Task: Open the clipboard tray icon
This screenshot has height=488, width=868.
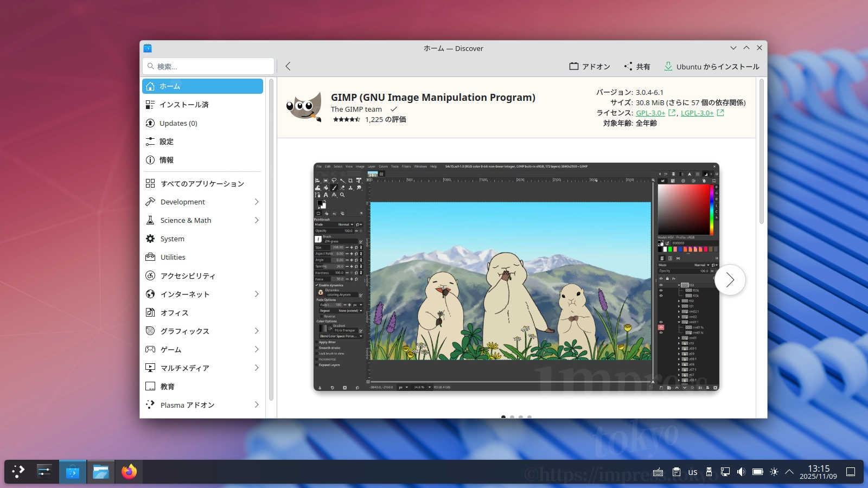Action: 676,472
